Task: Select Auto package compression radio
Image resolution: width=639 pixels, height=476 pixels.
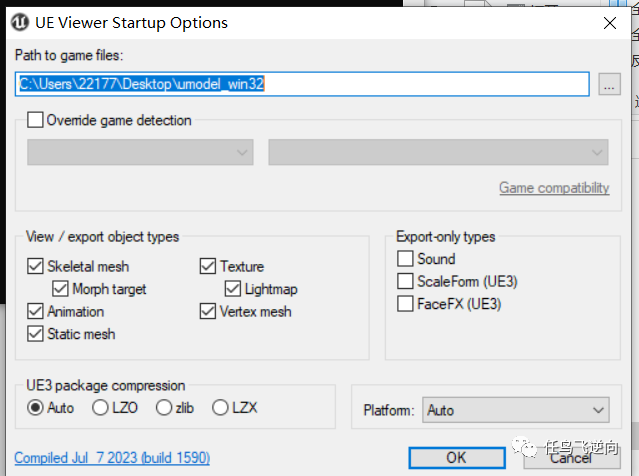Action: (x=35, y=408)
